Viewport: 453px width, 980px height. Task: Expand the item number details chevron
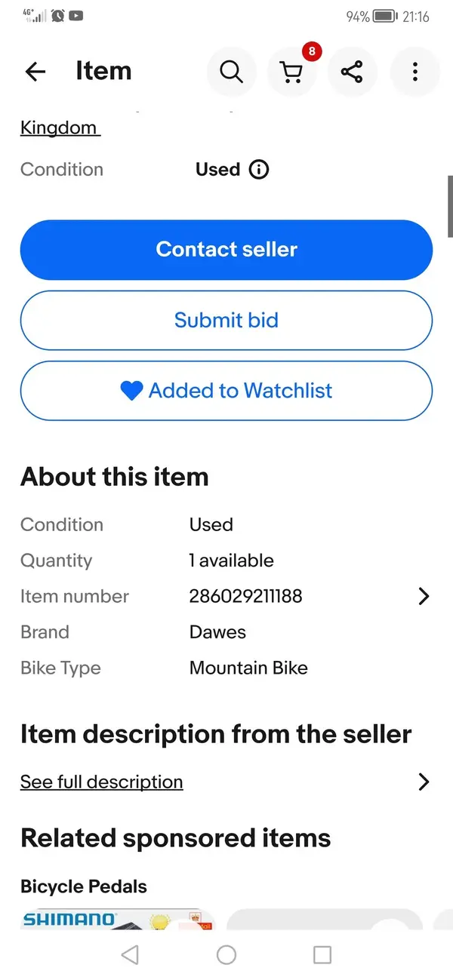[424, 596]
